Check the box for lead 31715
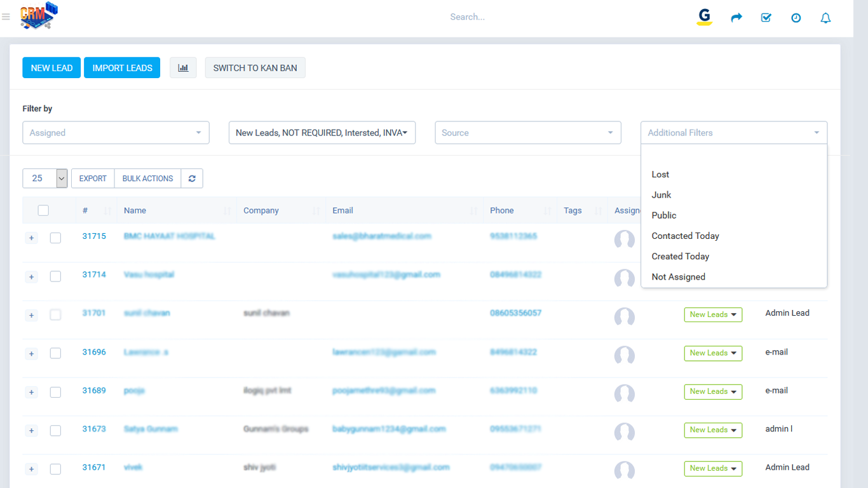Image resolution: width=868 pixels, height=488 pixels. tap(55, 238)
